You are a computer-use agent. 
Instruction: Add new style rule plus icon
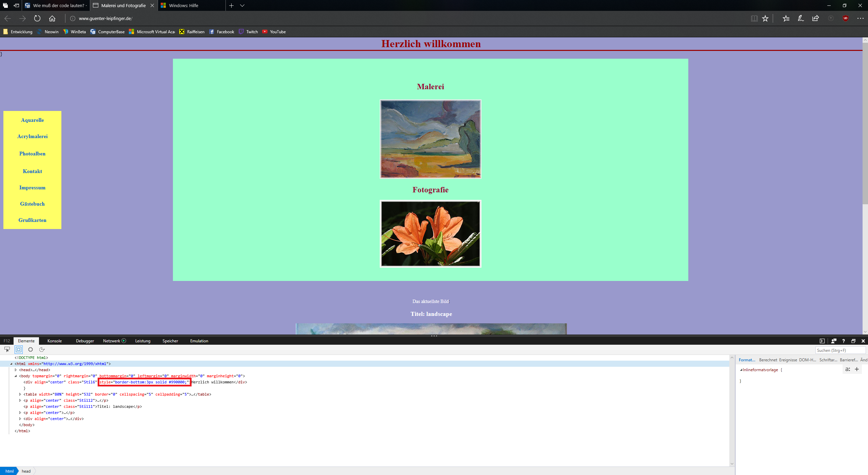(857, 369)
